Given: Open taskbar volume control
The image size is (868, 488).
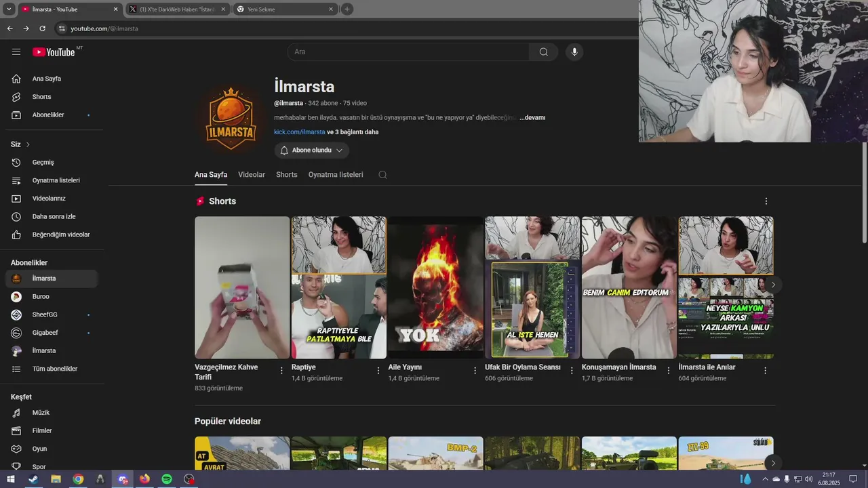Looking at the screenshot, I should [808, 479].
